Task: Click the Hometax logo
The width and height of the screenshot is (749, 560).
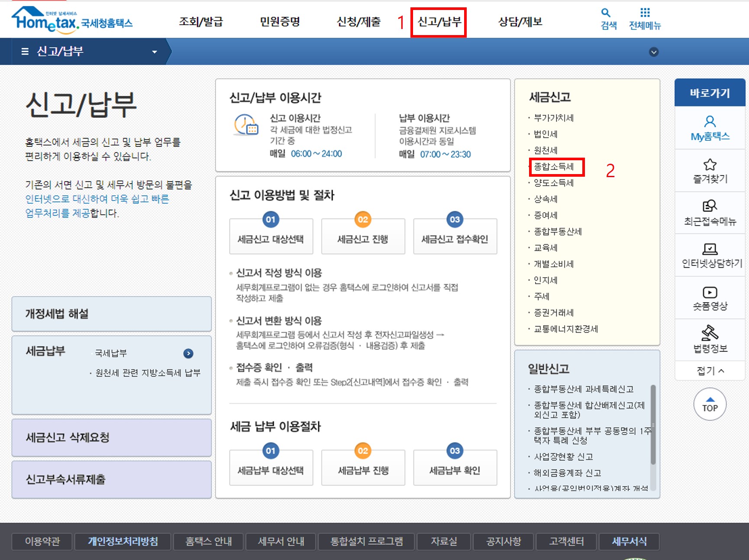Action: coord(72,20)
